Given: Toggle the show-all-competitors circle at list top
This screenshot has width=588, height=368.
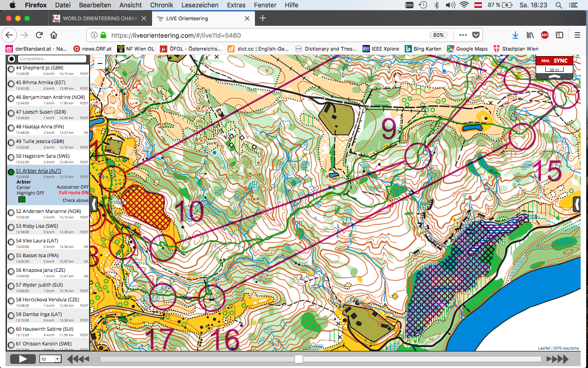Looking at the screenshot, I should click(11, 59).
